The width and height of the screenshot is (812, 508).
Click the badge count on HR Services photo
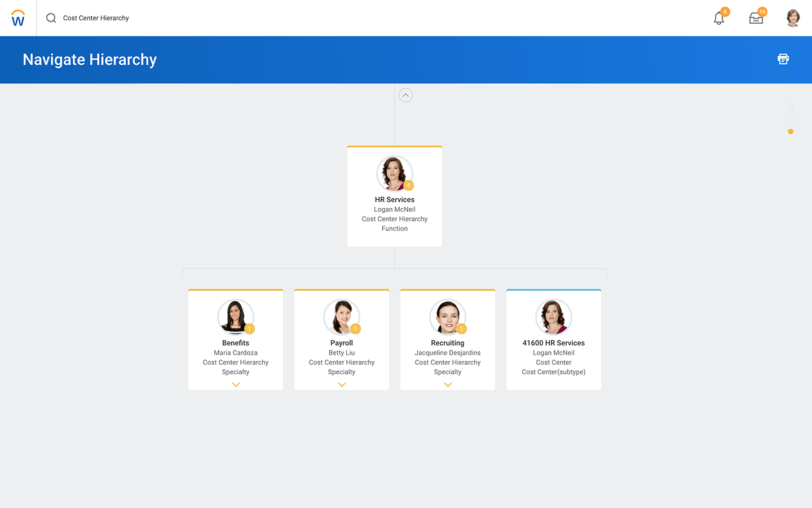[x=409, y=185]
